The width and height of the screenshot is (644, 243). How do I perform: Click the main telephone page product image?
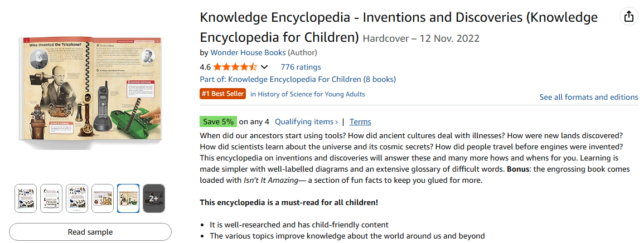90,90
